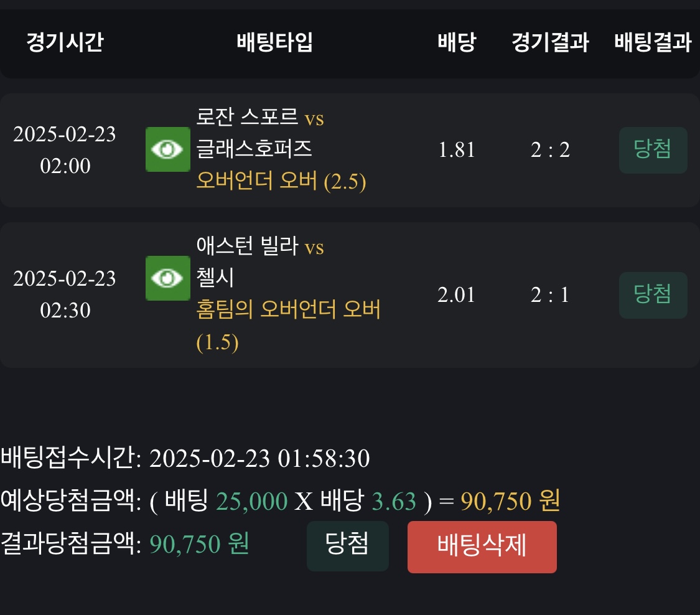This screenshot has width=700, height=615.
Task: Open the 애스턴 빌라 vs 첼시 match
Action: click(x=259, y=262)
